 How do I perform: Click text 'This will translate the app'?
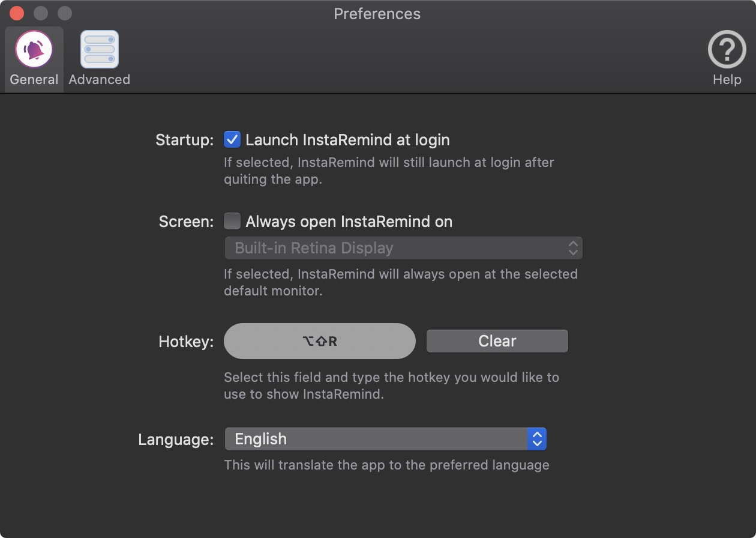(x=306, y=465)
